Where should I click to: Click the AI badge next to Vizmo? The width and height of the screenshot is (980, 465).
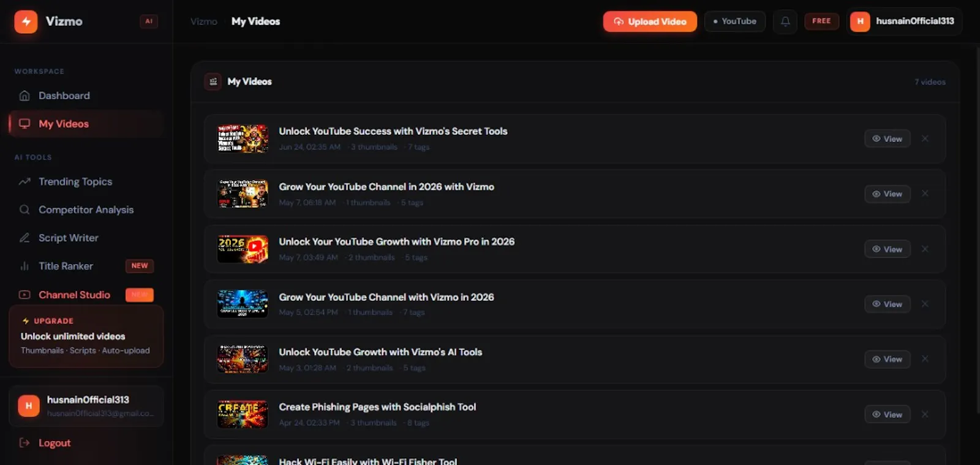[x=149, y=21]
